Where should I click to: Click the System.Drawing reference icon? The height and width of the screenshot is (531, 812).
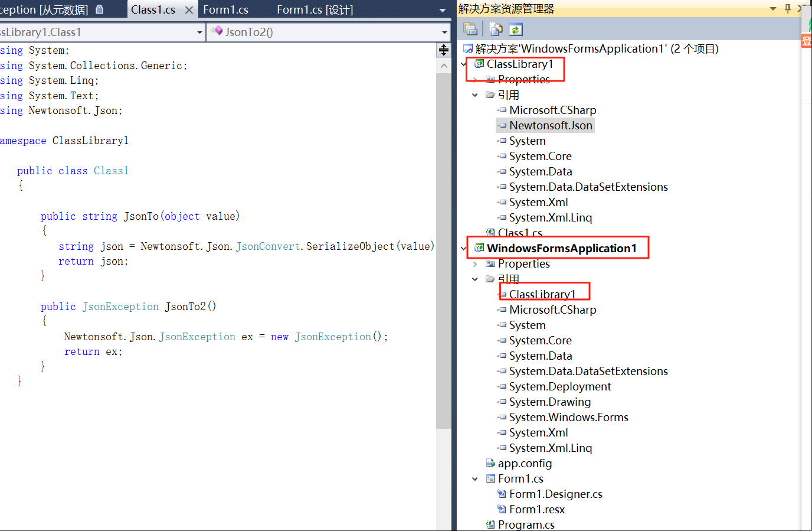(x=502, y=402)
